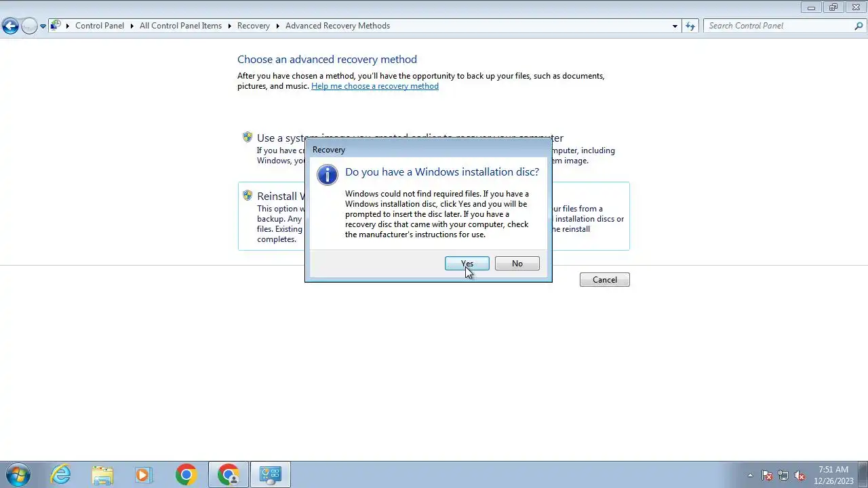Click Control Panel in the breadcrumb
The width and height of the screenshot is (868, 488).
[100, 26]
